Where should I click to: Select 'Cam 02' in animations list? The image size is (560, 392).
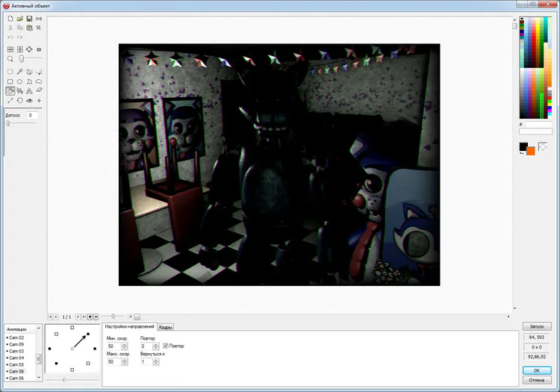16,337
